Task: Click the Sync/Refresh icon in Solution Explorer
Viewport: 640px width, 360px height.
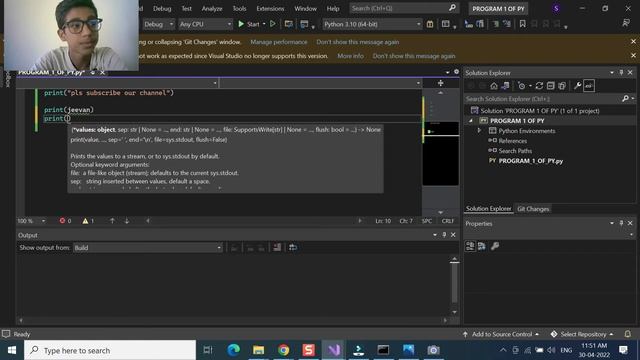Action: 539,86
